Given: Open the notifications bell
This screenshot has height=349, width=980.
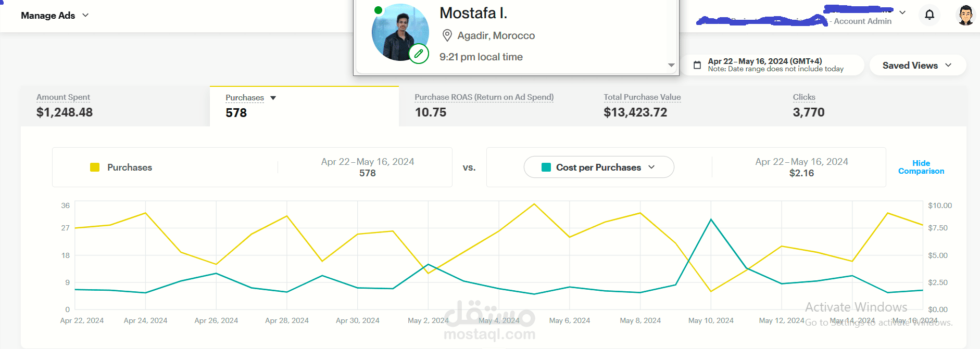Looking at the screenshot, I should point(929,15).
